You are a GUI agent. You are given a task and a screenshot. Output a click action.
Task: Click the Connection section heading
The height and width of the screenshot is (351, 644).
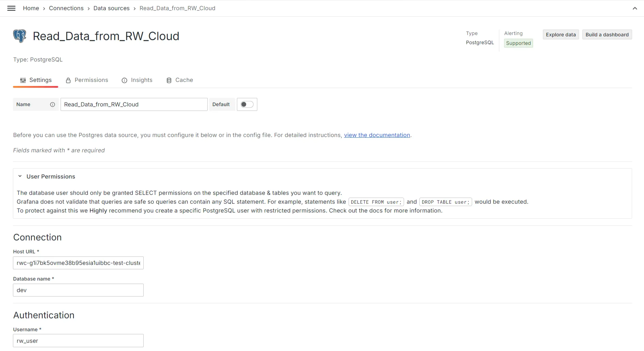tap(37, 237)
